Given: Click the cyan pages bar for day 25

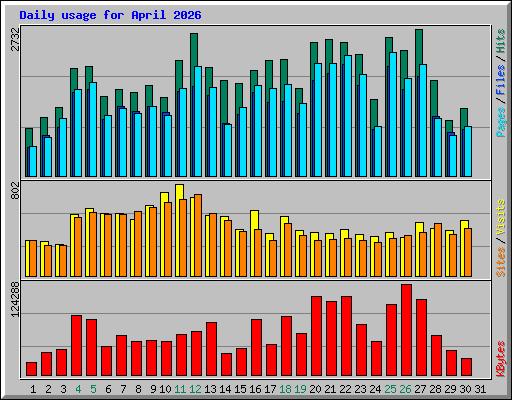Looking at the screenshot, I should [x=393, y=114].
